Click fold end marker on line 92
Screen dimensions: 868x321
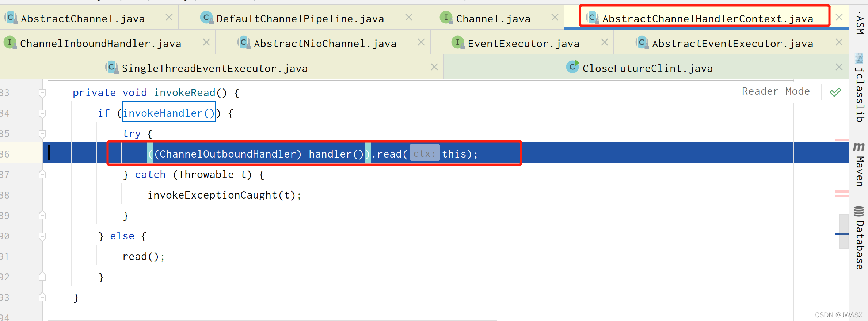click(42, 277)
